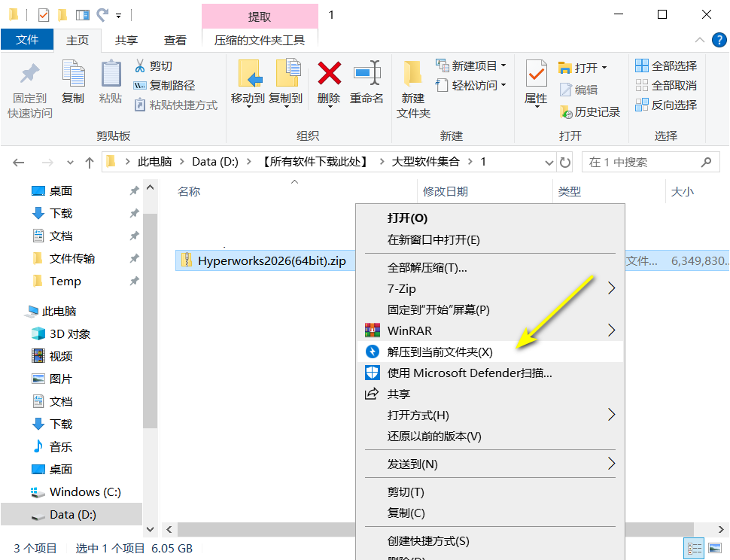
Task: Expand the Open With submenu
Action: tap(612, 415)
